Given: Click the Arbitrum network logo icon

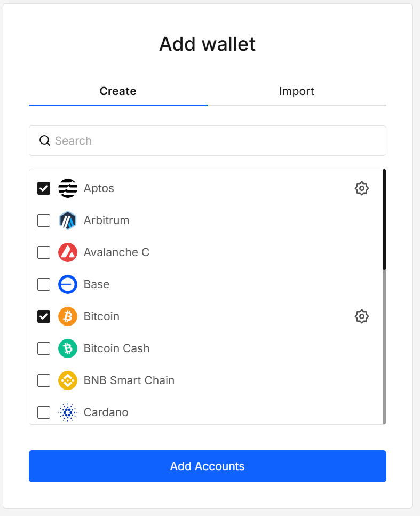Looking at the screenshot, I should click(67, 220).
